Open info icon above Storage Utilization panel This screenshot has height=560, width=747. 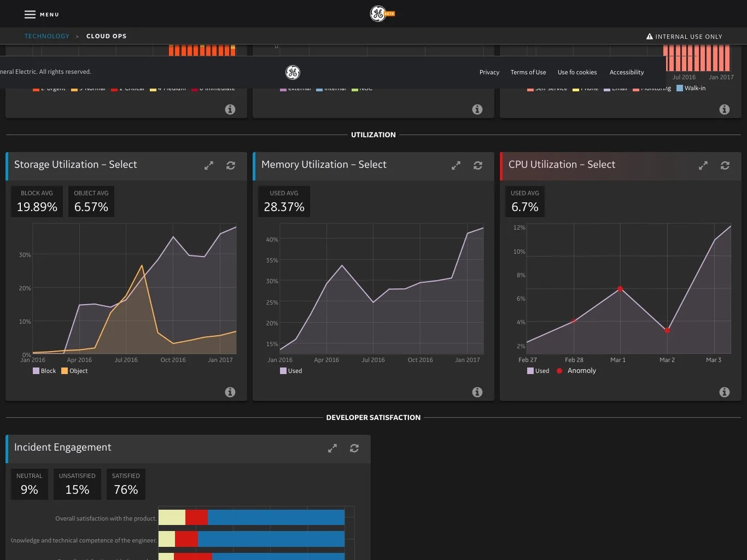point(230,109)
